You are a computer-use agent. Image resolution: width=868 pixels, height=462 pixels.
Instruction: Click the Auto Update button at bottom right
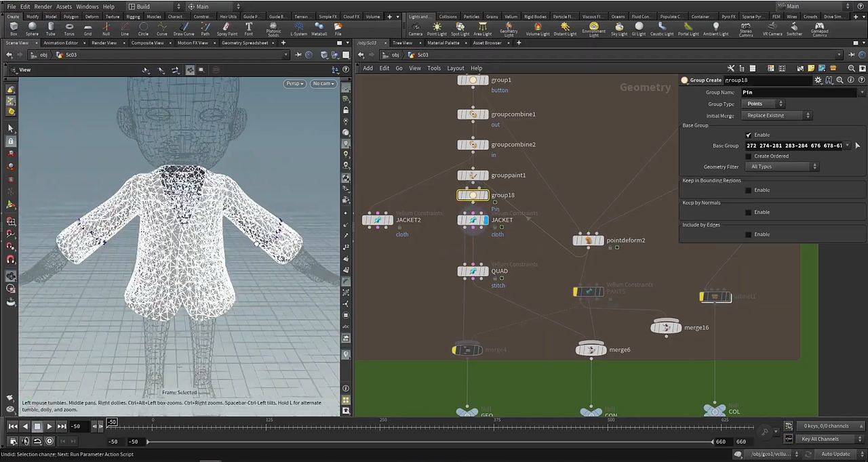[835, 454]
